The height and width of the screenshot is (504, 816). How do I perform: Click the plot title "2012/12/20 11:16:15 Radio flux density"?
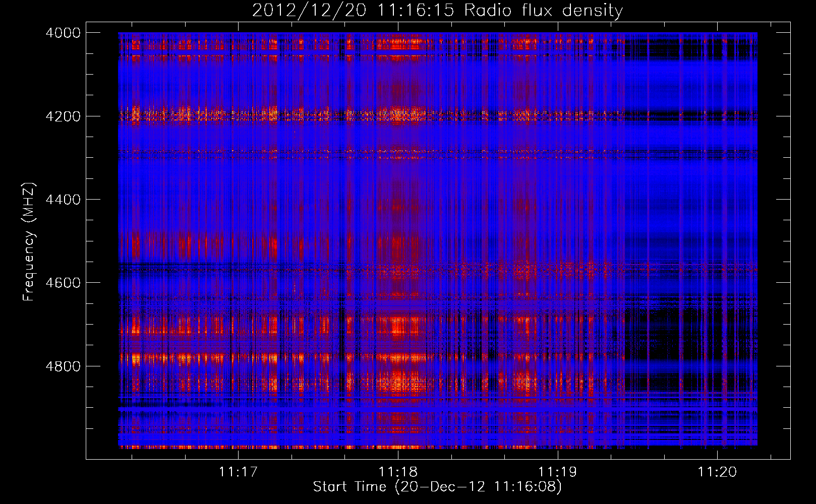click(x=438, y=11)
